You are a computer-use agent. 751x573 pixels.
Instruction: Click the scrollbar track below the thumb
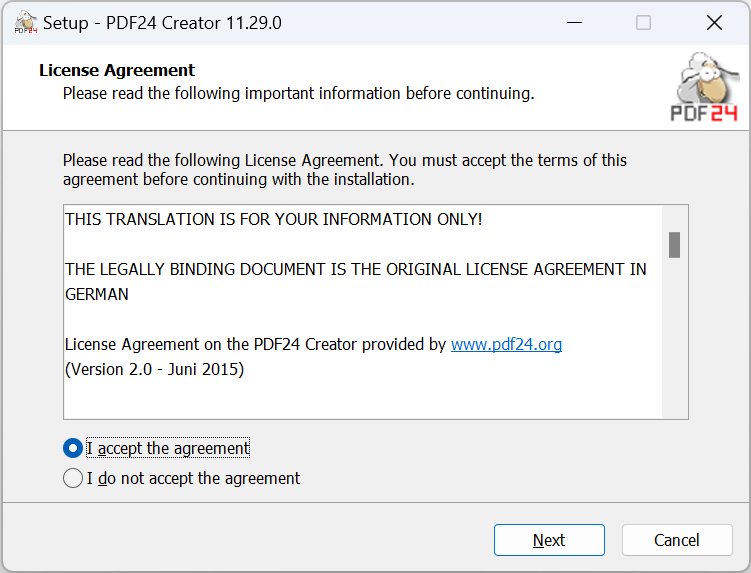coord(675,340)
